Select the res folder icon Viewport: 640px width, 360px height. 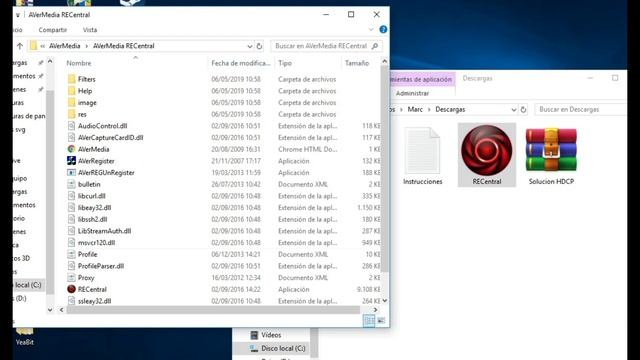tap(71, 114)
